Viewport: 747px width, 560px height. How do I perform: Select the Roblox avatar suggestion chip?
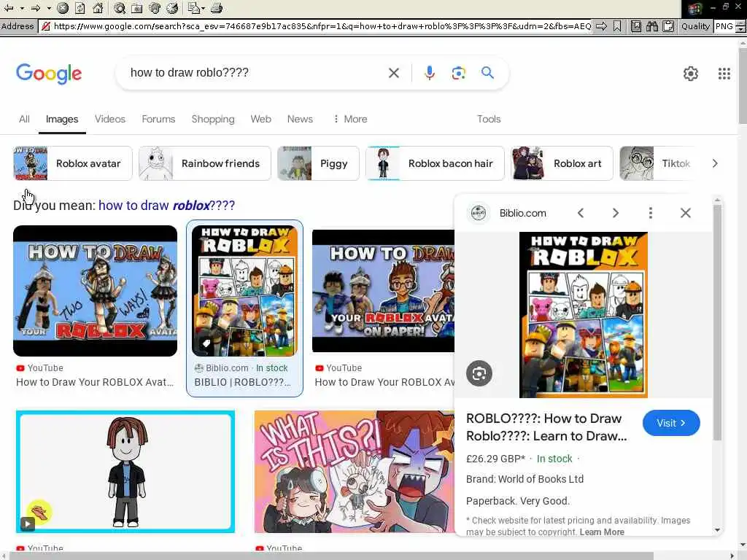pyautogui.click(x=72, y=163)
